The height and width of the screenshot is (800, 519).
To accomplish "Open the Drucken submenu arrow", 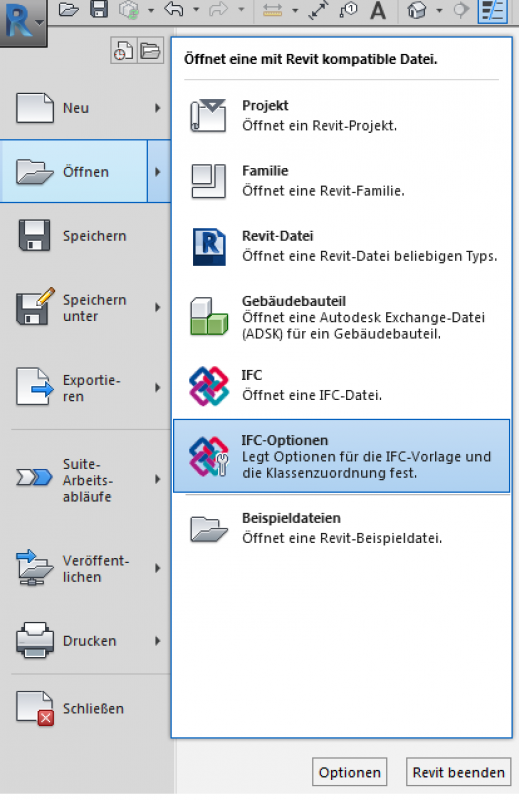I will 158,641.
